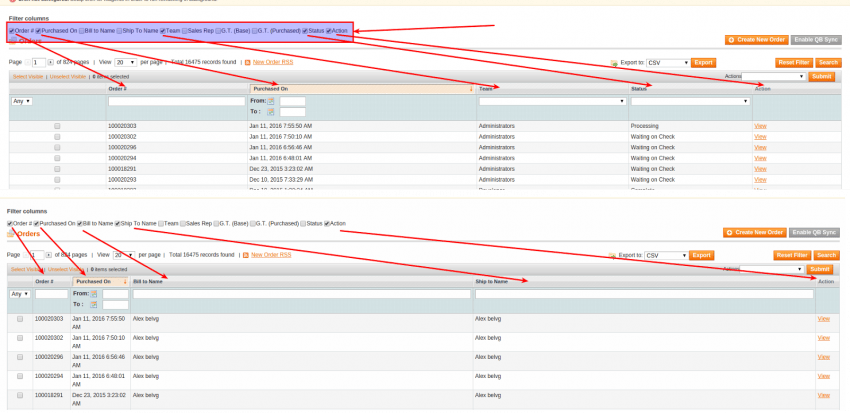Image resolution: width=850 pixels, height=413 pixels.
Task: Select the row checkbox for order 100020296 in lower grid
Action: click(20, 357)
